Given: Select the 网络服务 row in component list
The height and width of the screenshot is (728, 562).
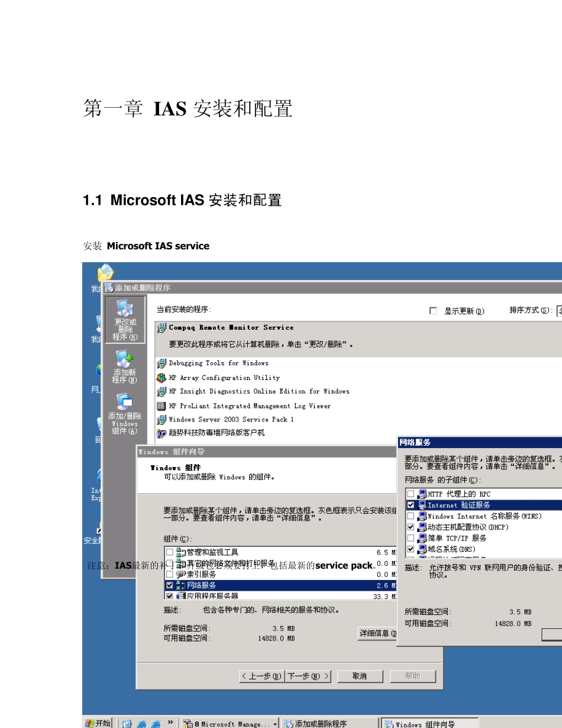Looking at the screenshot, I should coord(282,585).
